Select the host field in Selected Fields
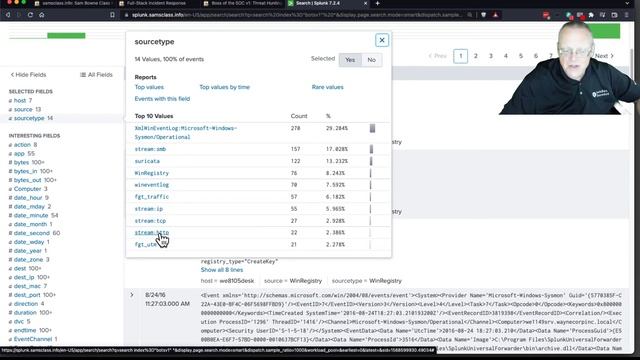The image size is (640, 360). 20,100
